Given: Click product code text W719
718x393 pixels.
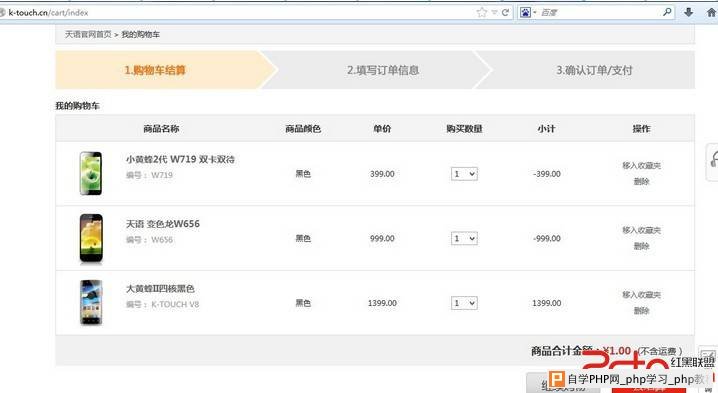Looking at the screenshot, I should coord(162,175).
